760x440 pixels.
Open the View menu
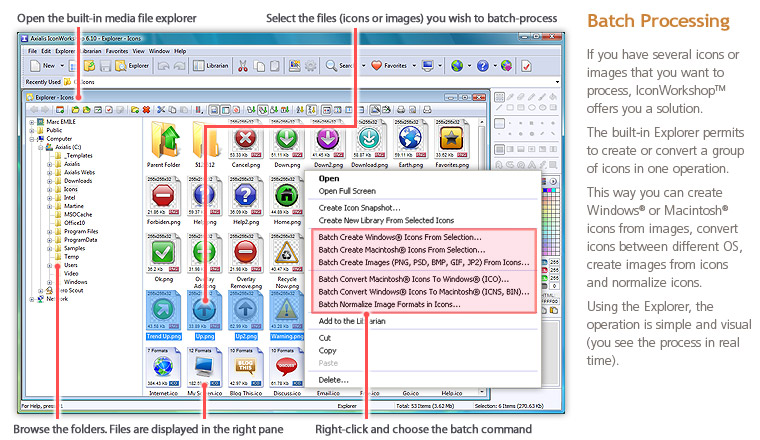tap(139, 51)
